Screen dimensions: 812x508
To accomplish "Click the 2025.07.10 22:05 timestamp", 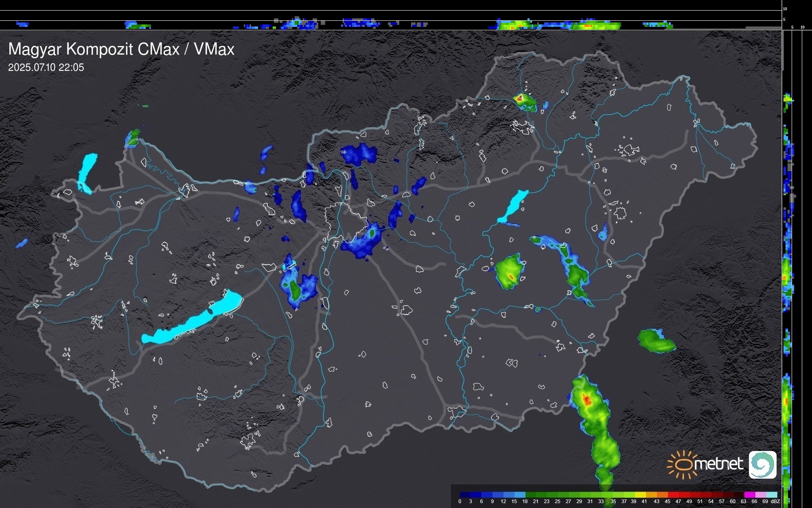I will point(46,68).
